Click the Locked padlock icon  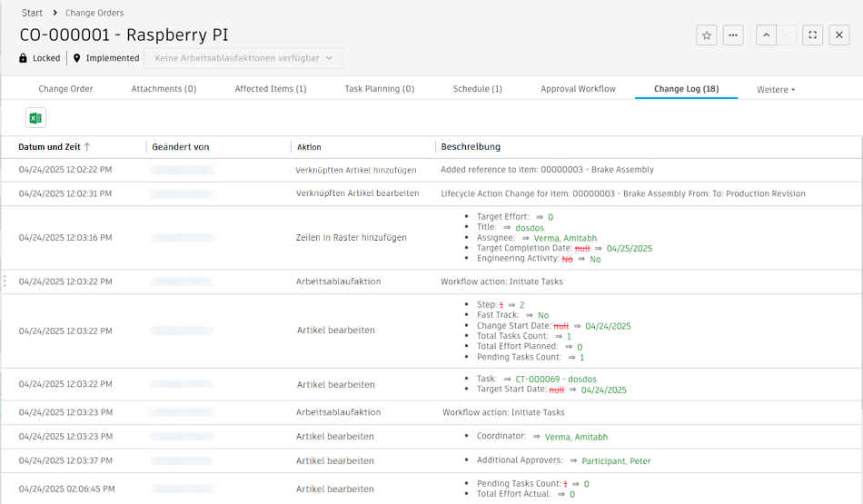tap(23, 58)
